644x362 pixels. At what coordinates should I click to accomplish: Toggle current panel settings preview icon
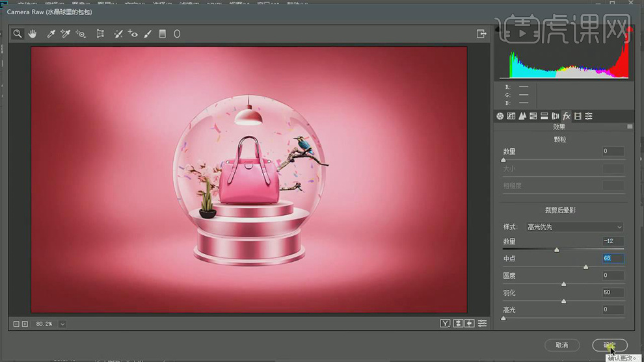(x=482, y=324)
